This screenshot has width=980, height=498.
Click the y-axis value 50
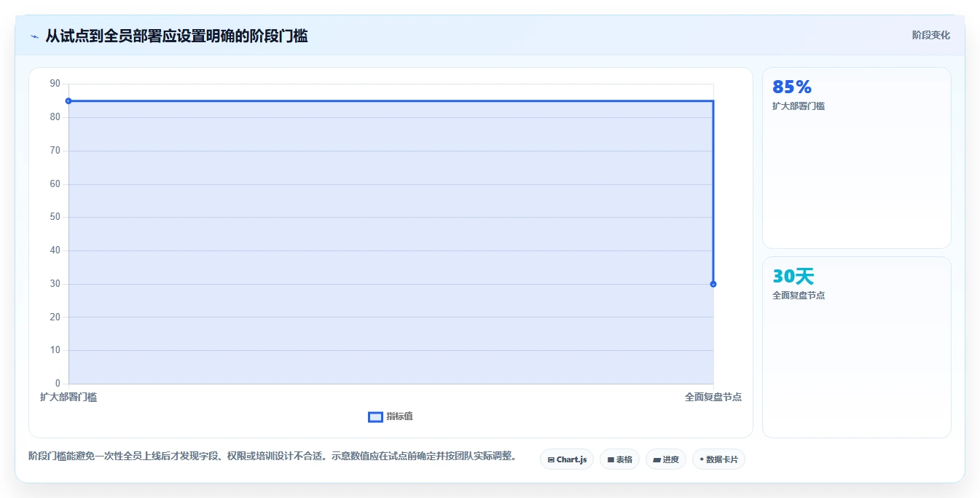point(55,217)
